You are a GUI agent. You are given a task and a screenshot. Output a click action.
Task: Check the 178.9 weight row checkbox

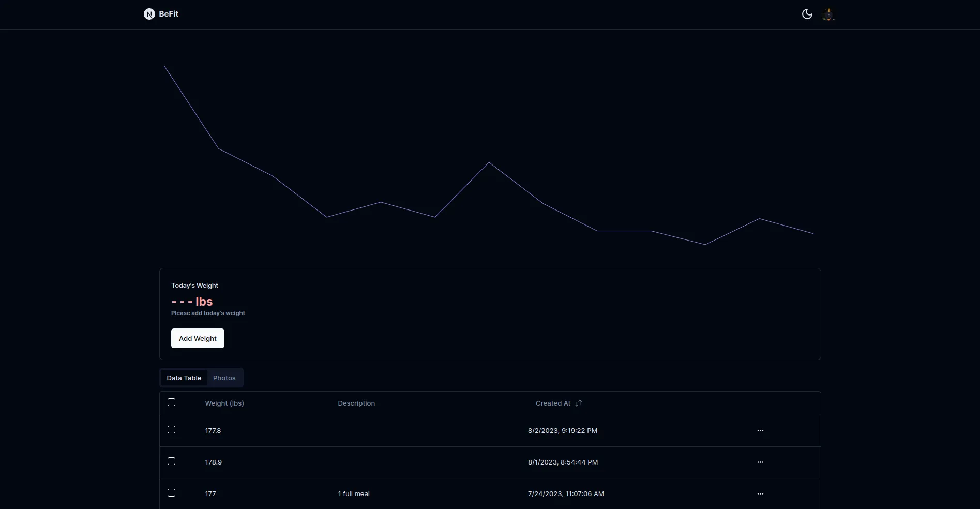[172, 461]
